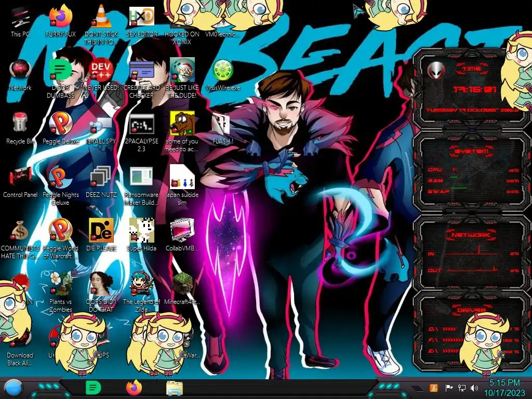This screenshot has width=532, height=399.
Task: Select VirusWire.exe lime icon
Action: (x=222, y=75)
